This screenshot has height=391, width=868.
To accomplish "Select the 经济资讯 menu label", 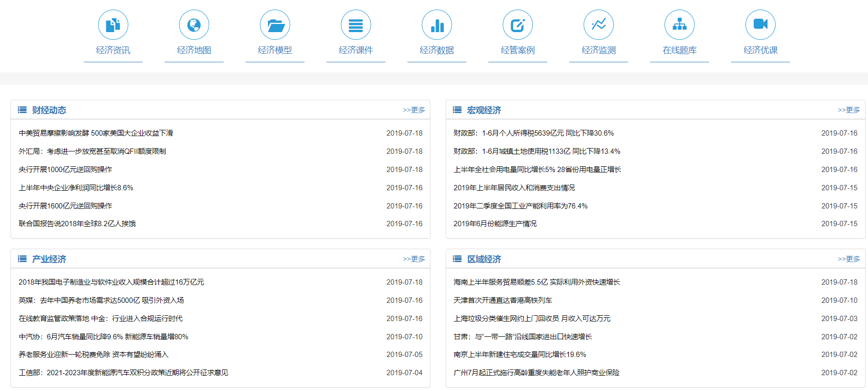I will click(113, 50).
